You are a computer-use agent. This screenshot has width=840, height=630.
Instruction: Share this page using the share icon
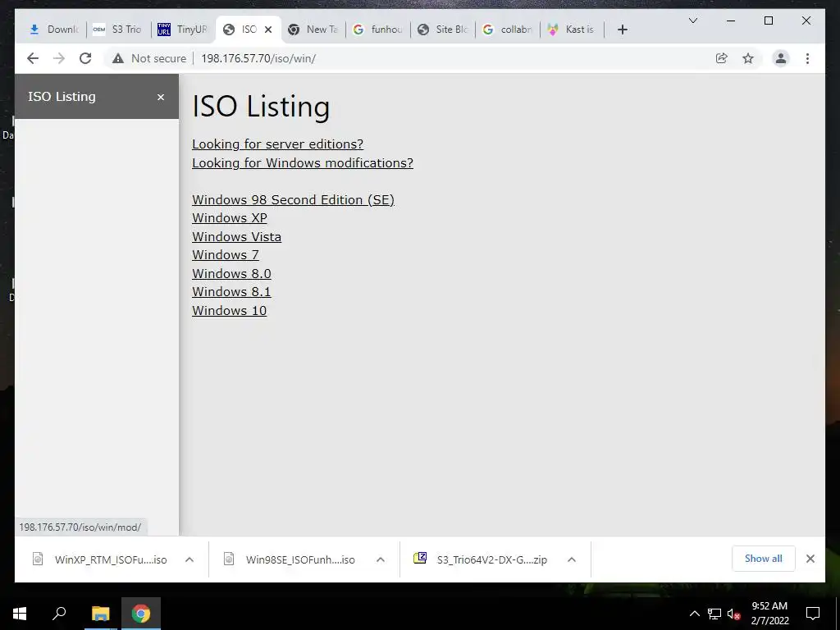(x=722, y=58)
